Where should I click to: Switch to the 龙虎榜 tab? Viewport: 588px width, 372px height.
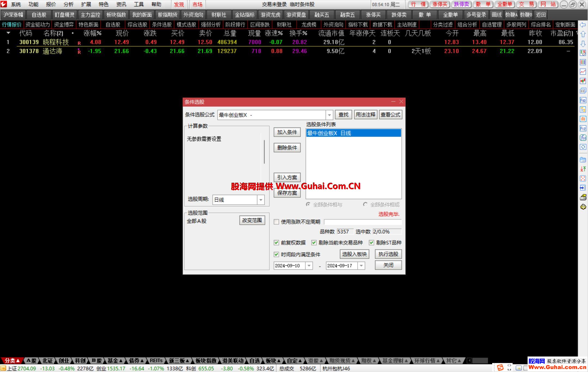(309, 25)
